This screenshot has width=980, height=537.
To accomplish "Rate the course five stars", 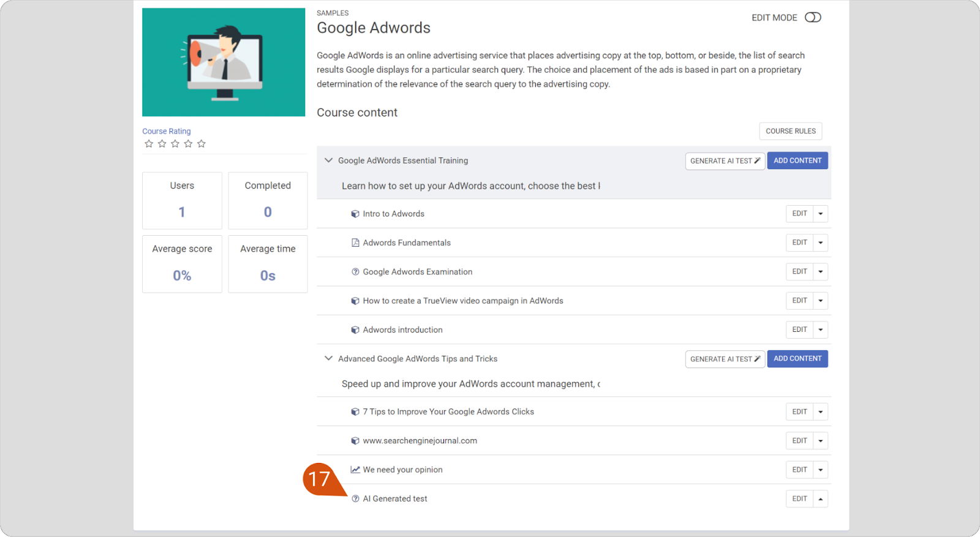I will (x=202, y=144).
